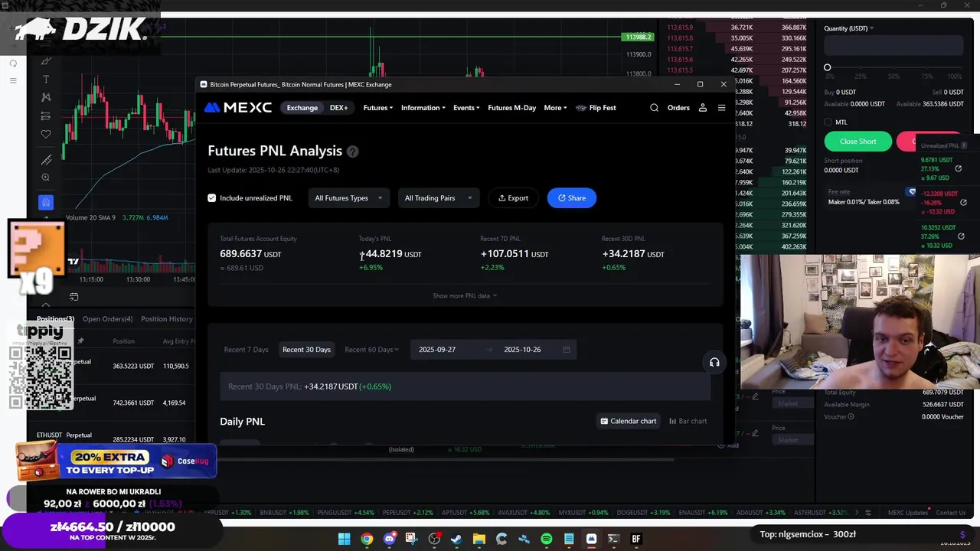
Task: Click the heart favorites icon in chart toolbar
Action: point(46,135)
